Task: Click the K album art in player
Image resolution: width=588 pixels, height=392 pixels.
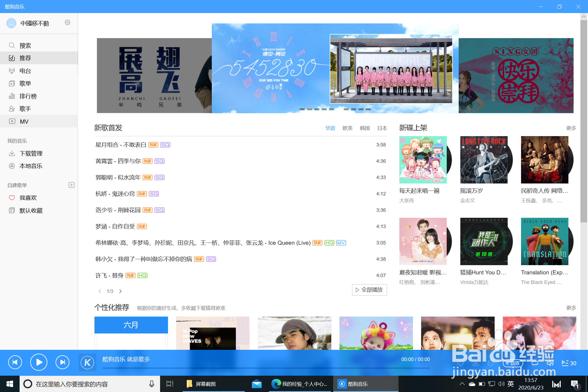Action: (87, 362)
